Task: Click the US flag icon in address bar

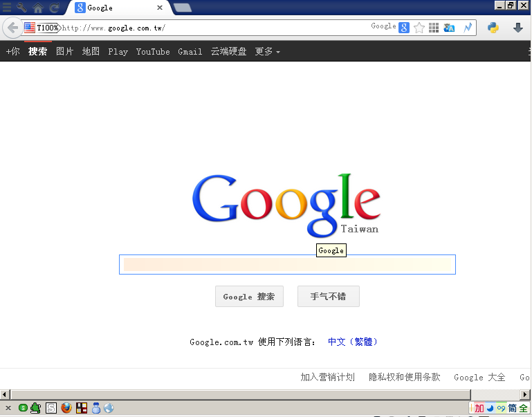Action: tap(30, 28)
